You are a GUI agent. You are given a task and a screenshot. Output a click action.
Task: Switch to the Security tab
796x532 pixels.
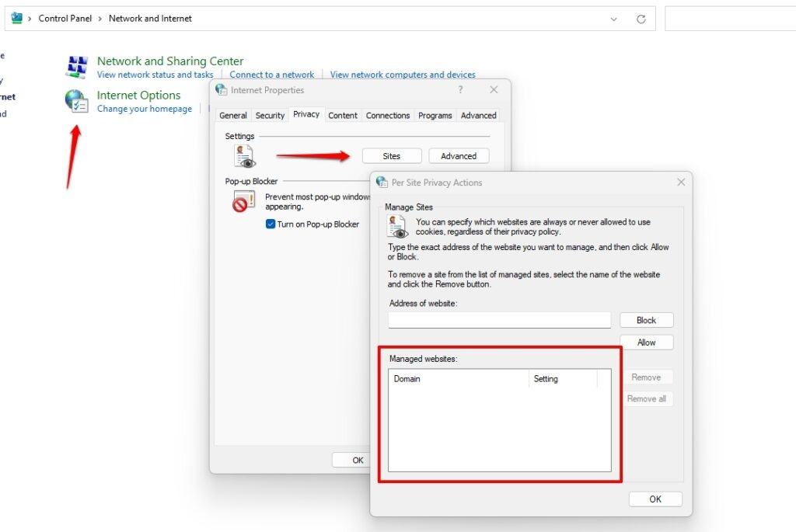pos(270,115)
